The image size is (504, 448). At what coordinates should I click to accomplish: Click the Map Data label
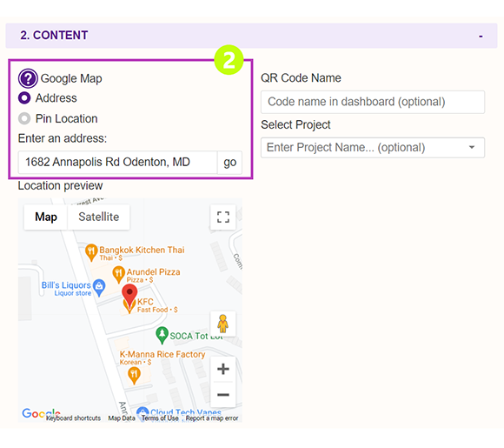point(122,418)
